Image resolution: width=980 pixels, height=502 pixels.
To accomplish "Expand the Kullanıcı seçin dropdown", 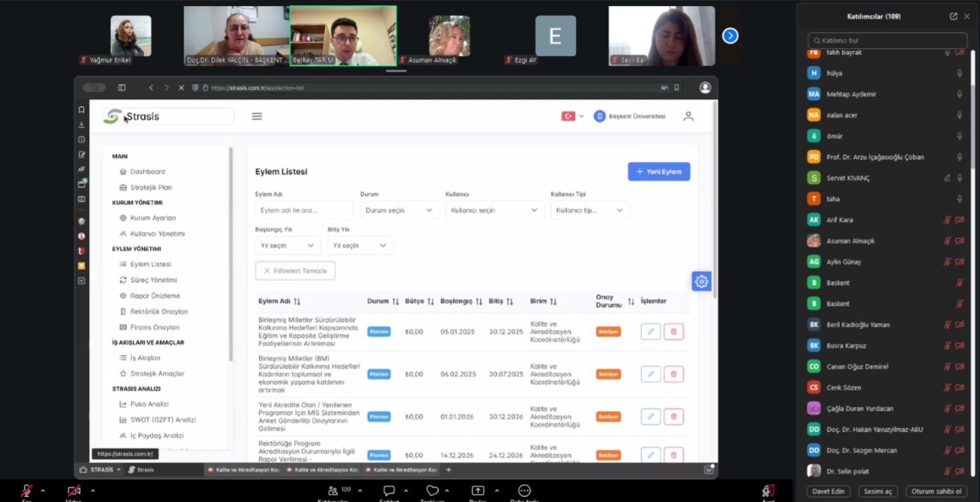I will point(494,211).
